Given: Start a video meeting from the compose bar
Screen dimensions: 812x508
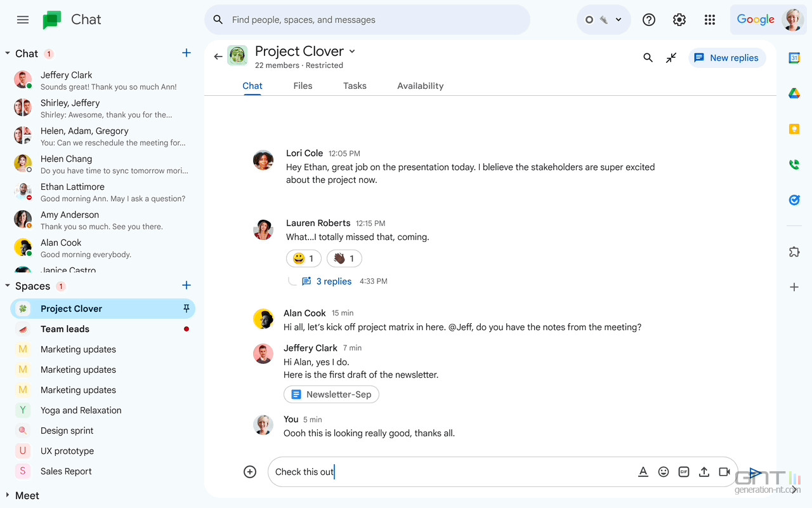Looking at the screenshot, I should [x=724, y=472].
